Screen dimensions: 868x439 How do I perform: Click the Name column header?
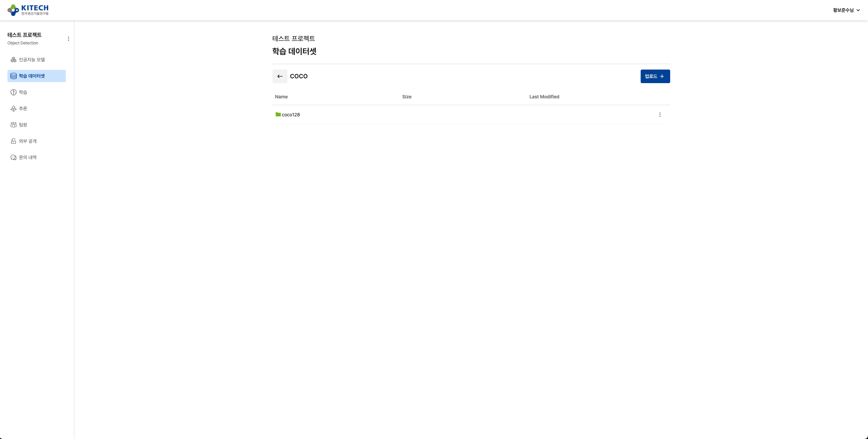pyautogui.click(x=281, y=97)
